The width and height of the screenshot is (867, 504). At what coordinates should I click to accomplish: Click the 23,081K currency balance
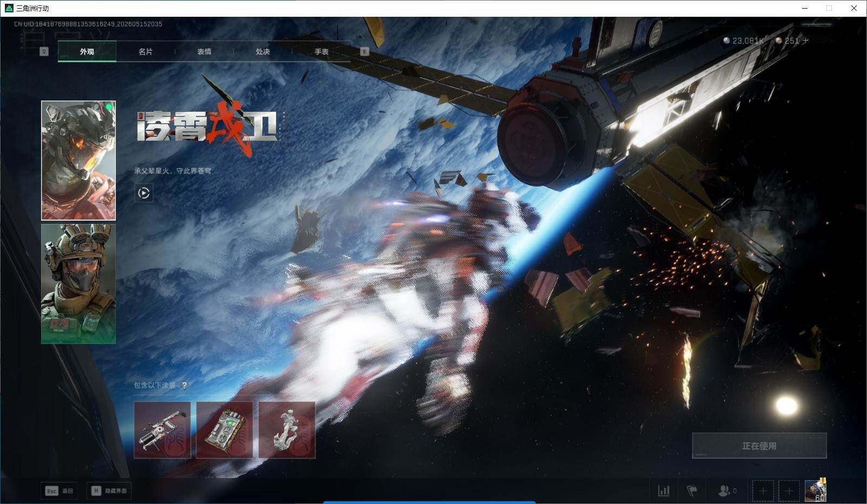(744, 41)
